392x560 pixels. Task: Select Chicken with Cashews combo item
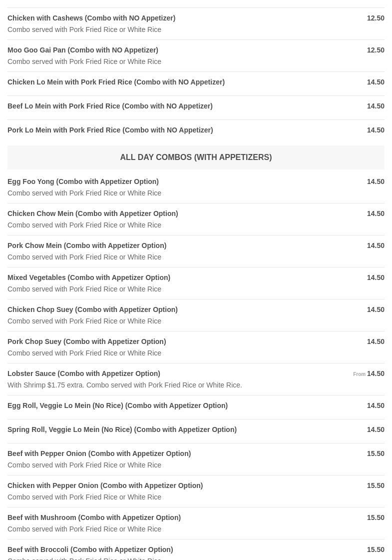coord(91,18)
